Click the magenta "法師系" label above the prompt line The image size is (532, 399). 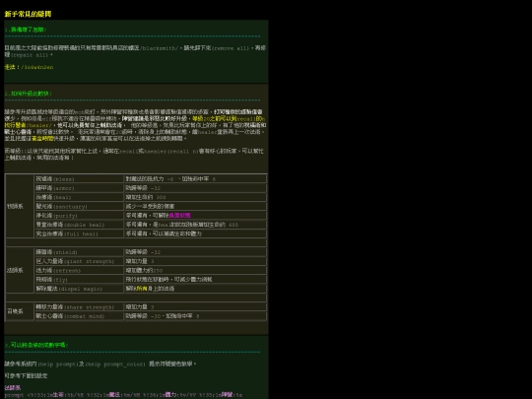point(13,388)
